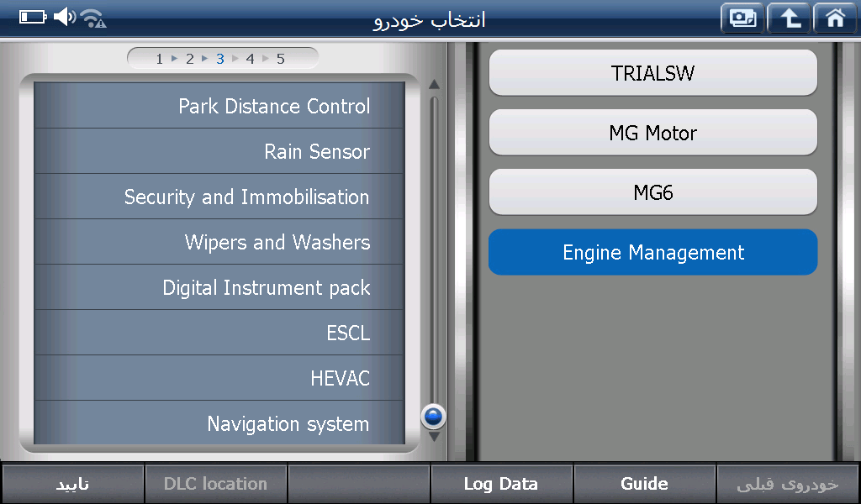Click the MG6 model path button
Image resolution: width=861 pixels, height=504 pixels.
(652, 192)
